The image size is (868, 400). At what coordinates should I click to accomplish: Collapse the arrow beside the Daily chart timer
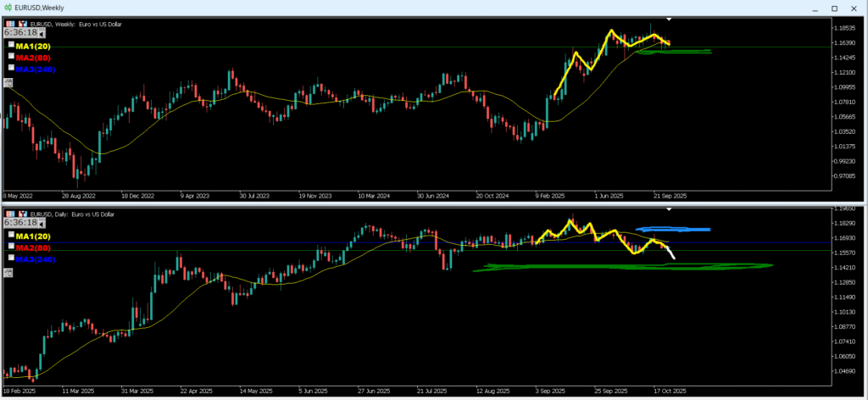(42, 223)
